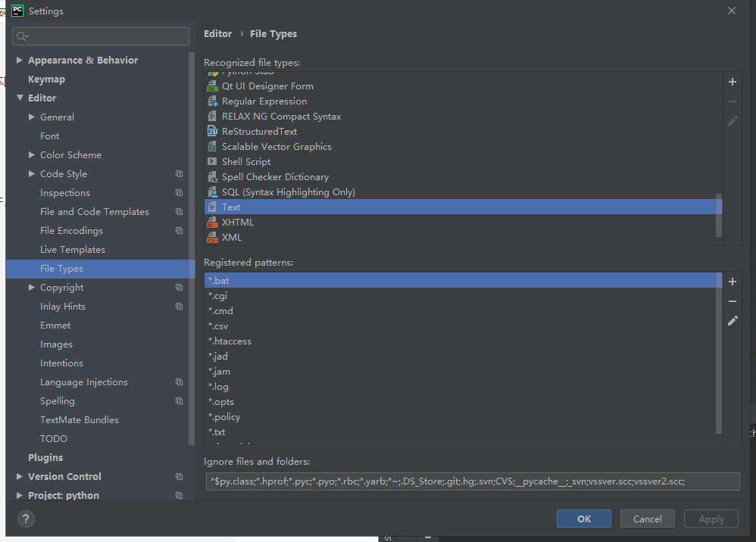Focus the settings search field
Image resolution: width=756 pixels, height=542 pixels.
[x=101, y=36]
